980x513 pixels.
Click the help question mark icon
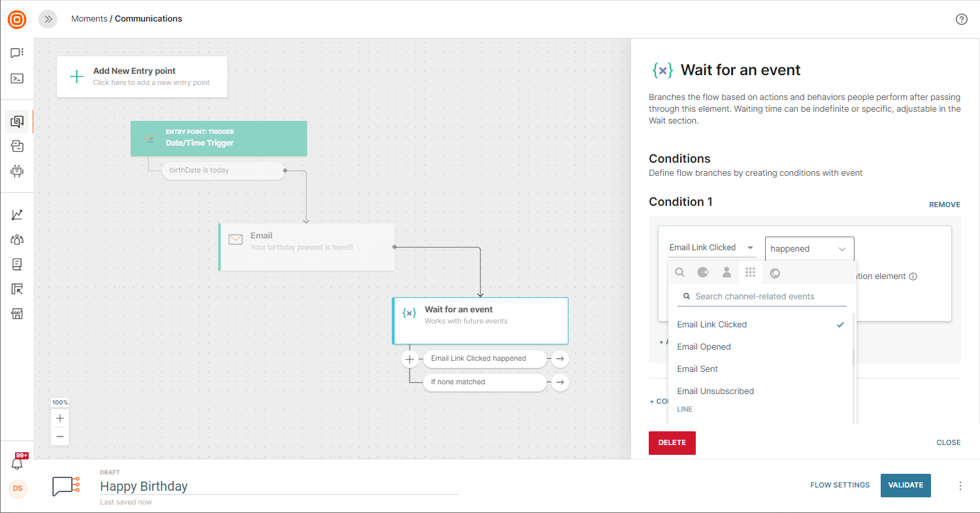tap(961, 19)
